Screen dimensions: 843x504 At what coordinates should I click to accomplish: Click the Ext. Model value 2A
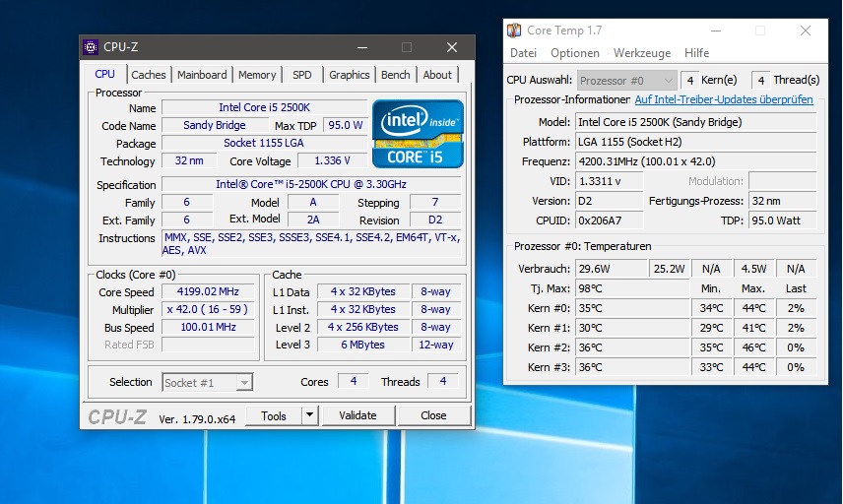coord(313,220)
